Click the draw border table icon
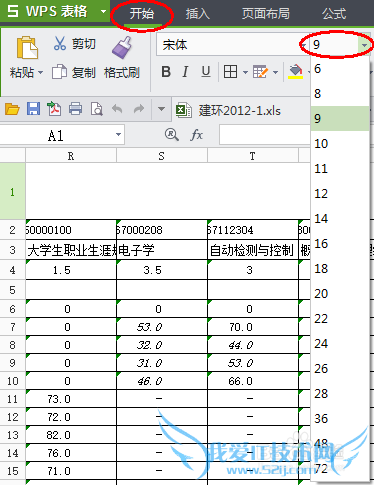Viewport: 374px width, 485px height. coord(260,72)
